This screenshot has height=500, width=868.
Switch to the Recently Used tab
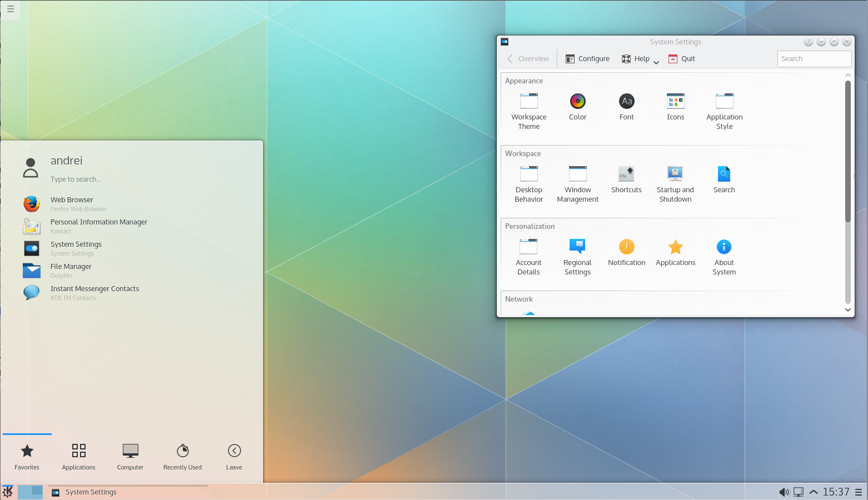(182, 457)
